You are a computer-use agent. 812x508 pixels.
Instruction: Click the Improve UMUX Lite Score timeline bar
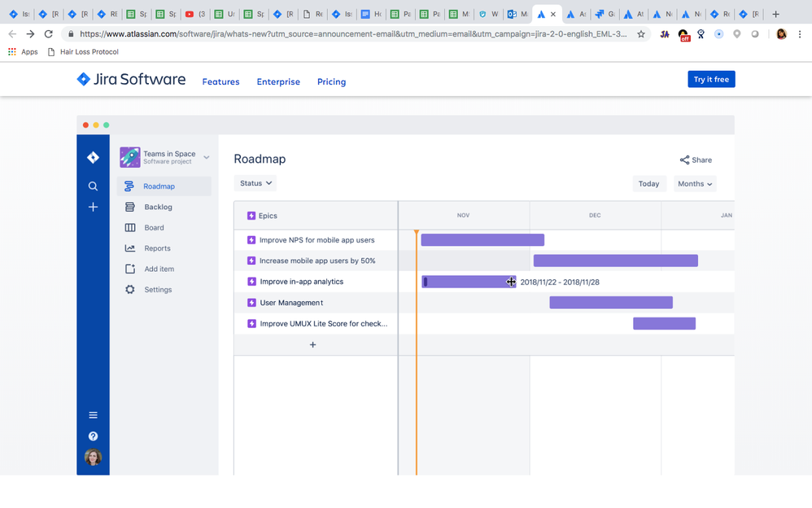665,323
